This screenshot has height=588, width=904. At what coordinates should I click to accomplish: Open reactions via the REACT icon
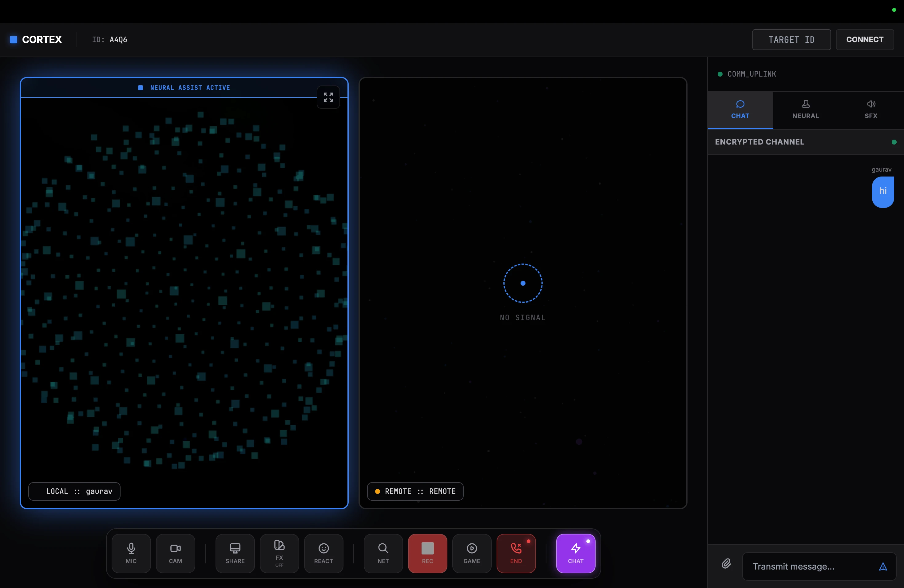click(323, 554)
